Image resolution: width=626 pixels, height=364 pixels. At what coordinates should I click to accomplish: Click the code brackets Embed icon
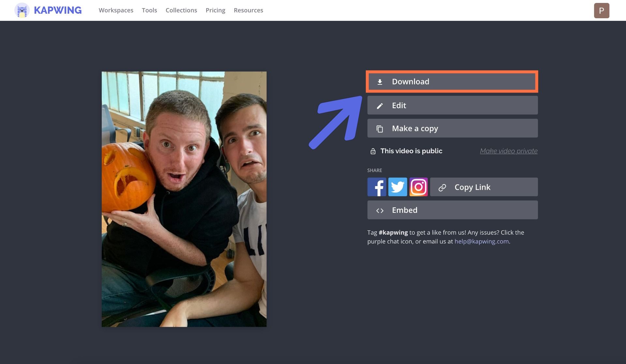(380, 211)
